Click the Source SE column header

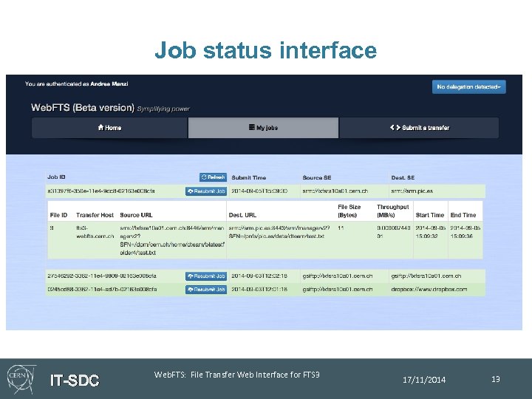coord(318,178)
